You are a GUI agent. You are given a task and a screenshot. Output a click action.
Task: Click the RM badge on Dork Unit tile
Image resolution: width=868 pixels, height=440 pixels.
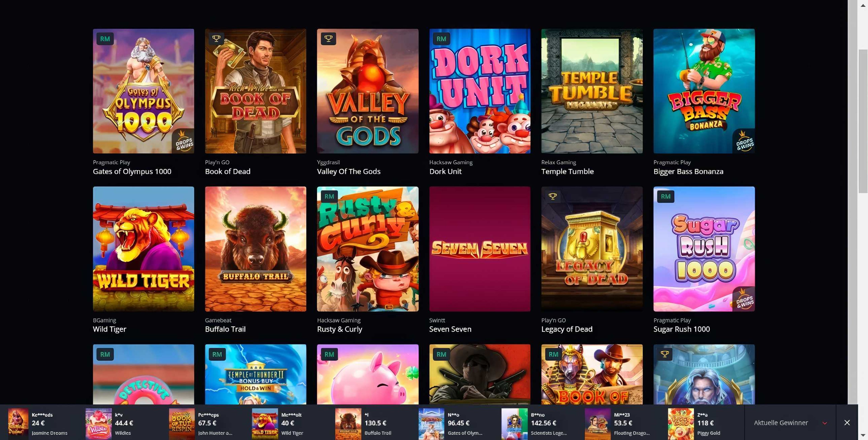click(441, 39)
